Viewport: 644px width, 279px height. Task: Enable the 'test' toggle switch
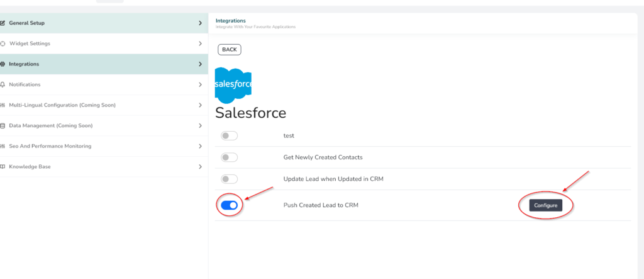point(229,136)
